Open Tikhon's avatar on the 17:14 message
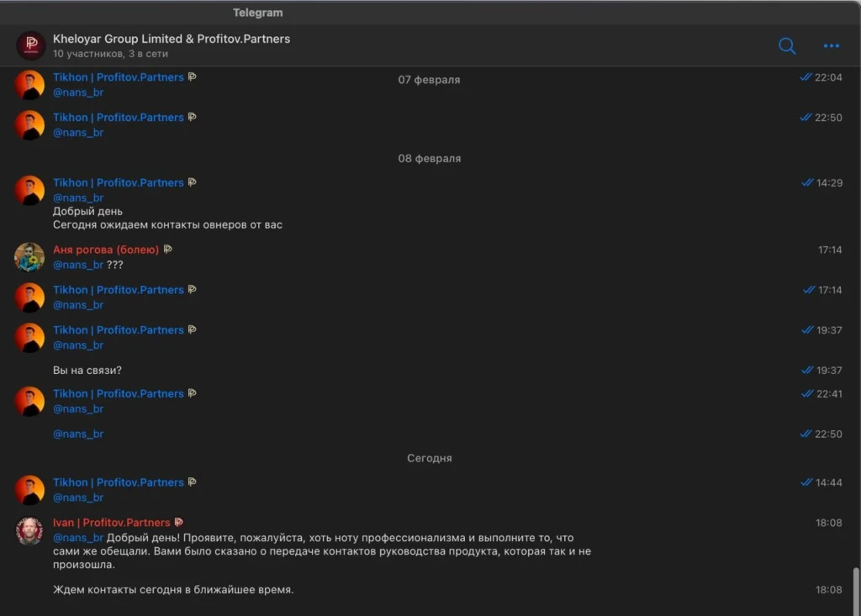This screenshot has height=616, width=861. pyautogui.click(x=29, y=297)
